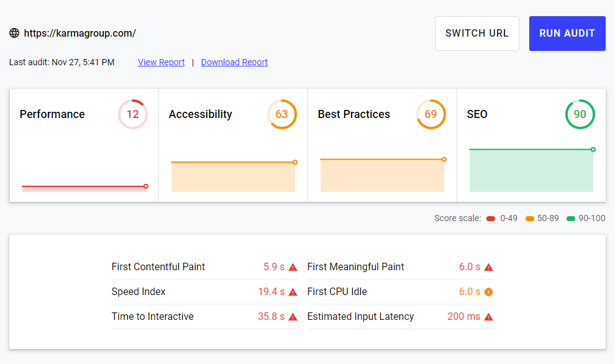This screenshot has width=615, height=364.
Task: Click the red triangle for First Contentful Paint
Action: 293,267
